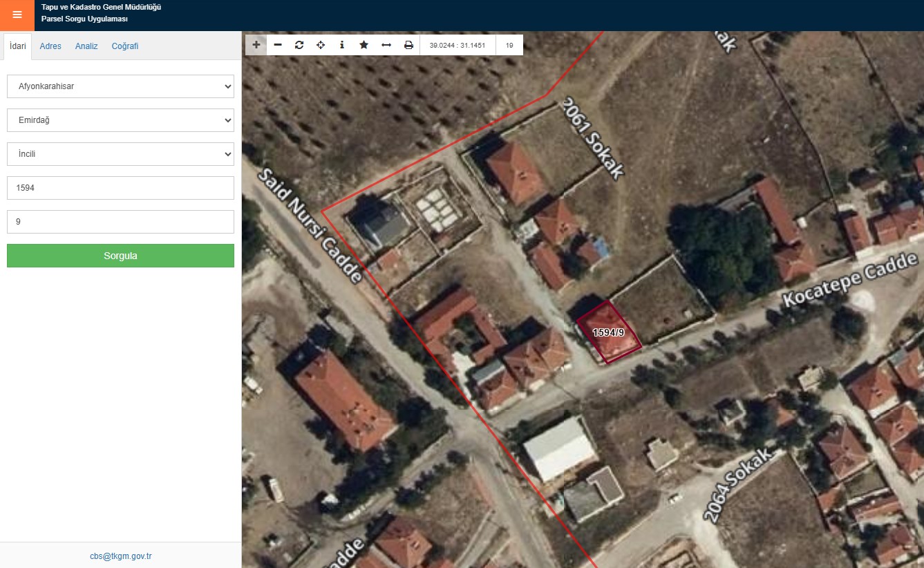This screenshot has height=568, width=924.
Task: Refresh the map with the reload icon
Action: tap(299, 45)
